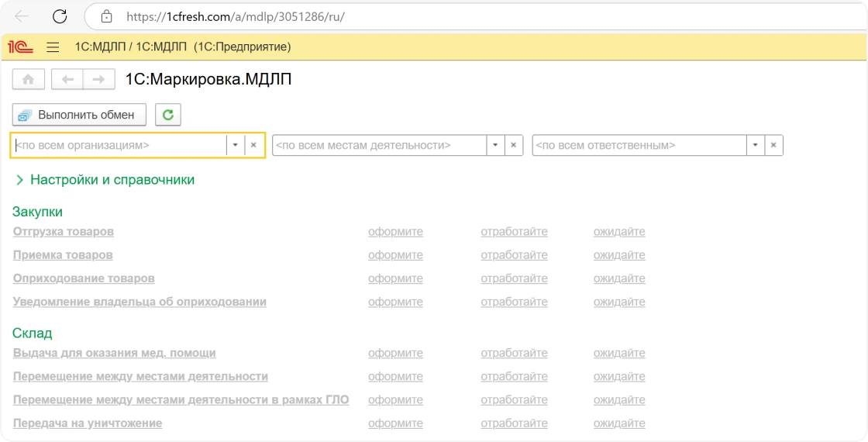Open places of activity dropdown arrow
This screenshot has height=442, width=868.
pos(495,145)
